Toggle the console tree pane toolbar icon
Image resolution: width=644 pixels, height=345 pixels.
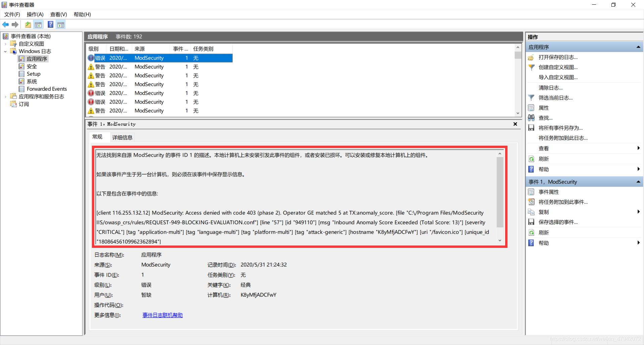38,24
